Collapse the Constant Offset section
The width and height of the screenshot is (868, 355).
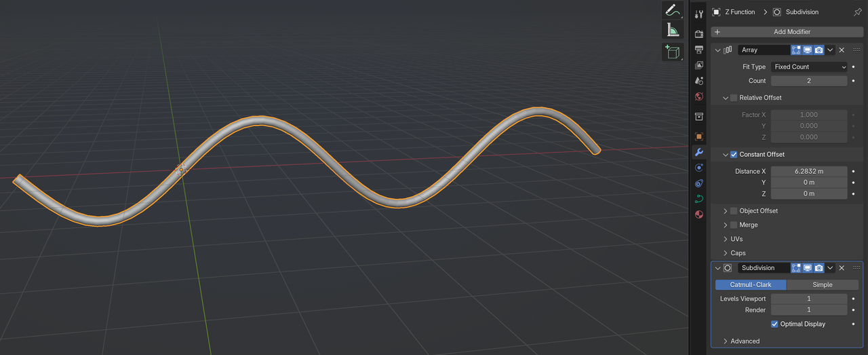(x=725, y=155)
